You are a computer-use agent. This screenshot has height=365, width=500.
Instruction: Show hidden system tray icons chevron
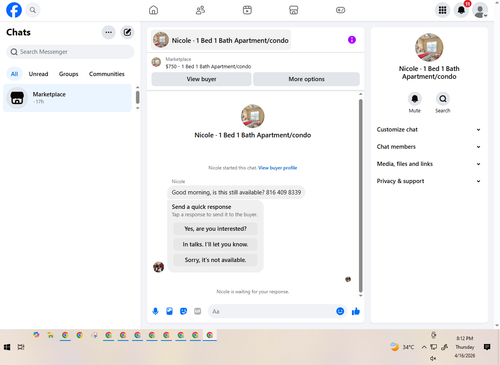[424, 347]
